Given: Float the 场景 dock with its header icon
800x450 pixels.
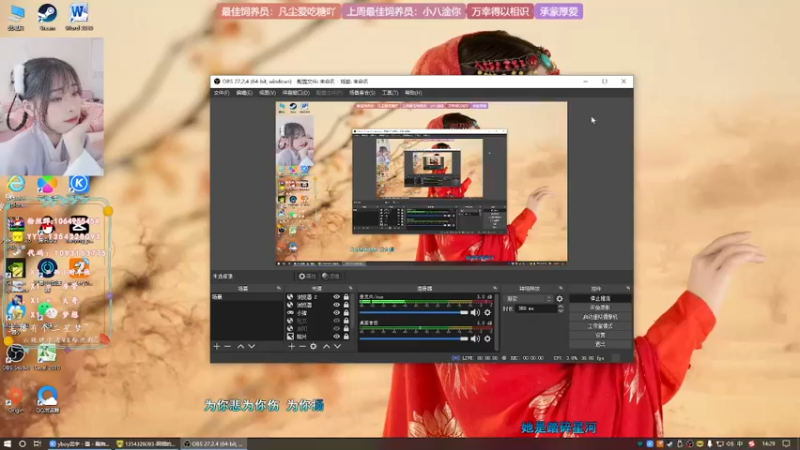Looking at the screenshot, I should (279, 288).
